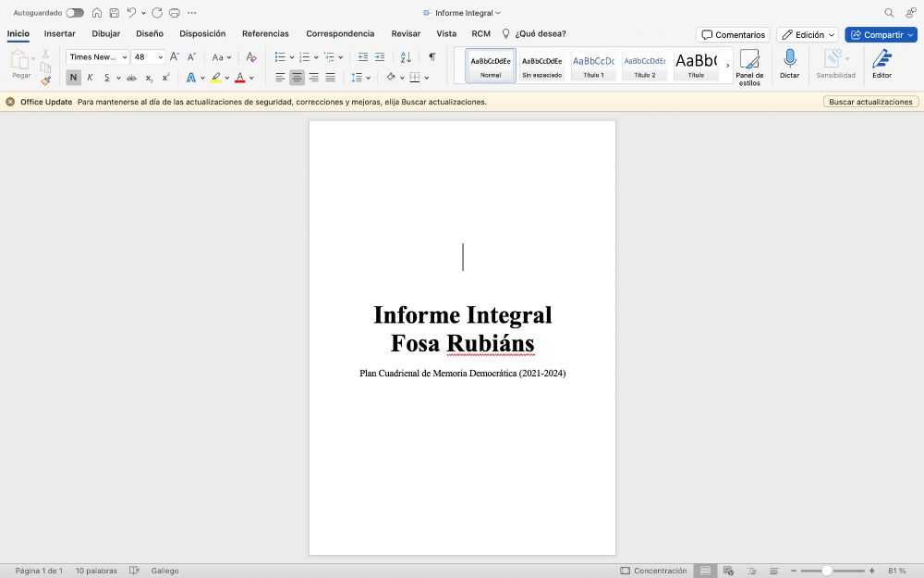924x578 pixels.
Task: Click the Compartir button
Action: tap(881, 35)
